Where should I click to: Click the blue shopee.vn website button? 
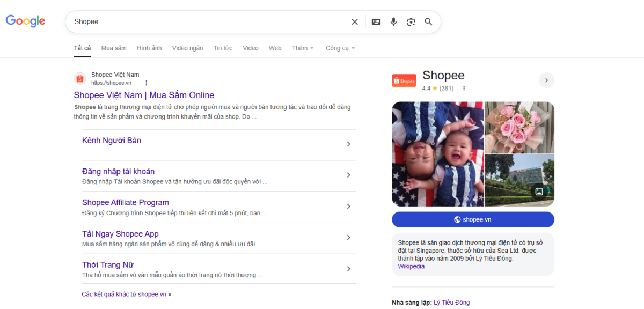[x=473, y=219]
